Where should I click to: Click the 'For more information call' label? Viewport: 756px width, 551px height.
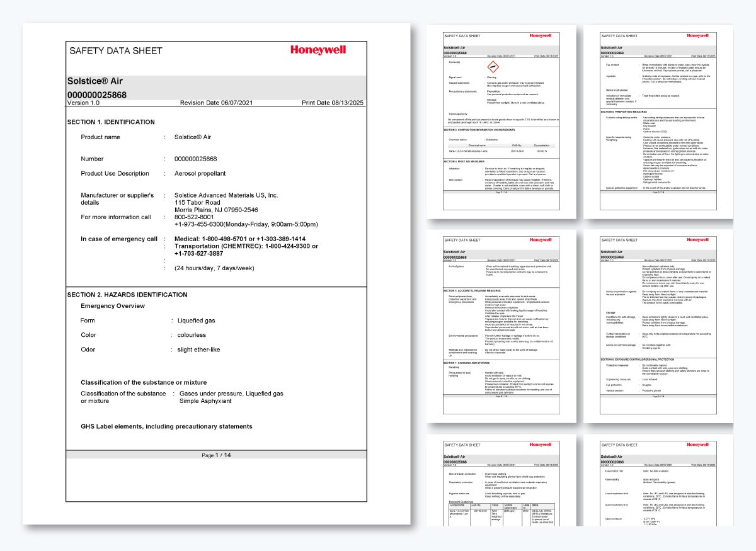(x=116, y=217)
